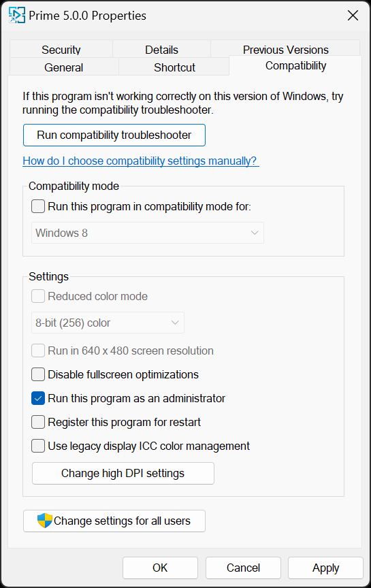
Task: Enable Use legacy display ICC color management
Action: tap(38, 446)
